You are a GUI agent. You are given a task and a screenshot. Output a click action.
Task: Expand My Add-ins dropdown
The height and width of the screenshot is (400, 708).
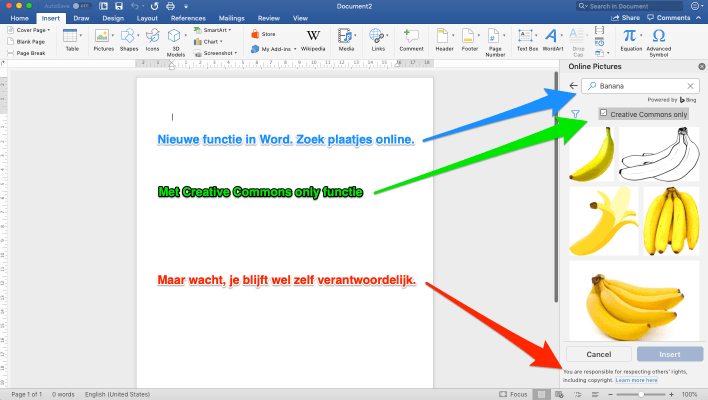[295, 49]
